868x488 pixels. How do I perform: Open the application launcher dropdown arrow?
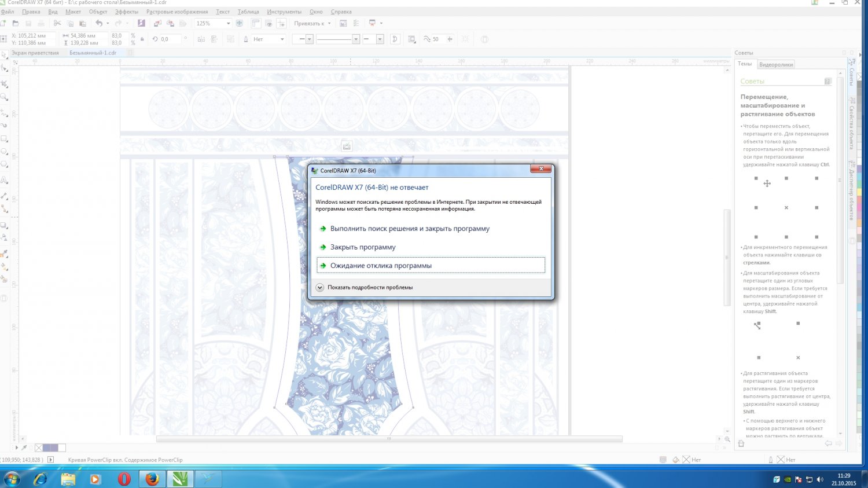(381, 23)
